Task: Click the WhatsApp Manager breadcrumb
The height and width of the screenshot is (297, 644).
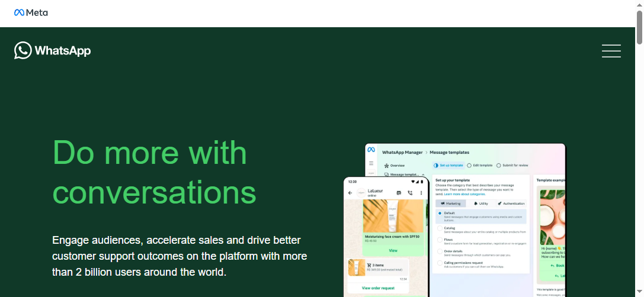Action: coord(402,152)
